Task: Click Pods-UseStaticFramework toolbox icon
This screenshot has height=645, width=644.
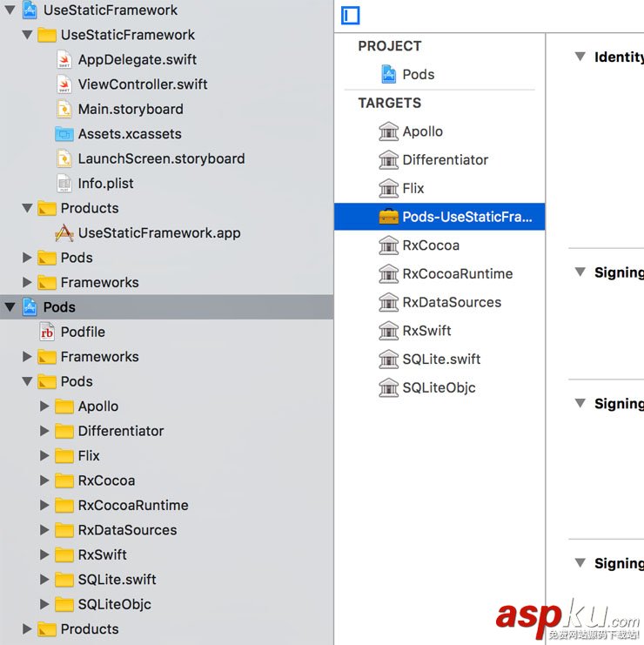Action: [389, 217]
